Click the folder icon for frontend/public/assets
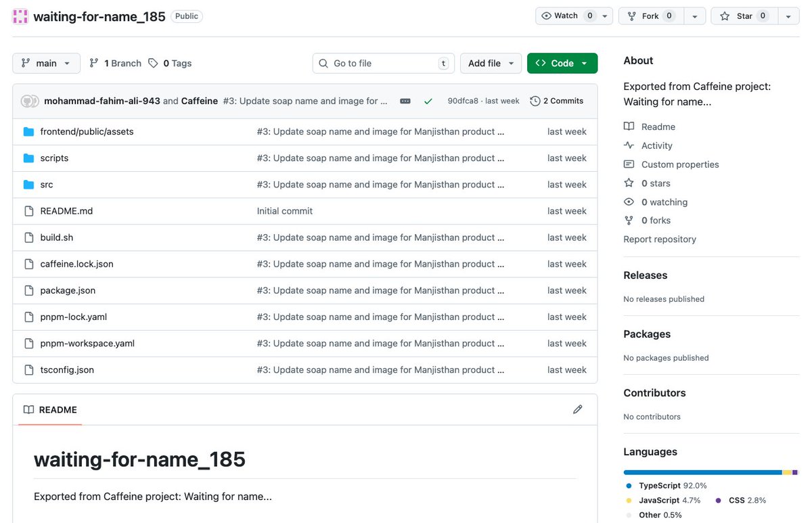Viewport: 812px width, 523px height. click(x=28, y=132)
